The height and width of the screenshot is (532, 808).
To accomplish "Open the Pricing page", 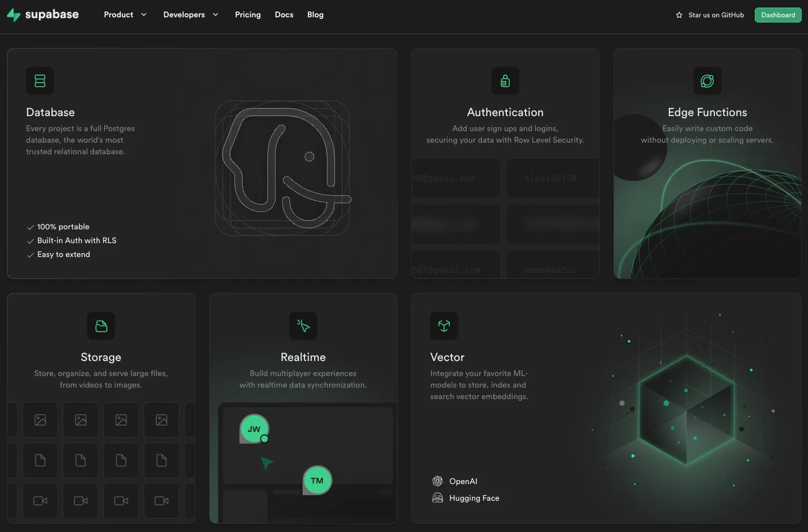I will click(x=248, y=15).
